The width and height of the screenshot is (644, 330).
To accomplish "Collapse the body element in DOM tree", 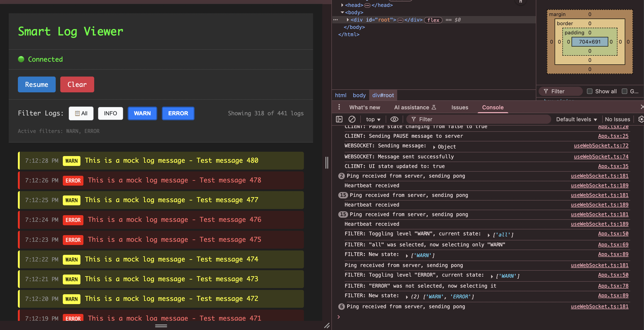I will [342, 12].
